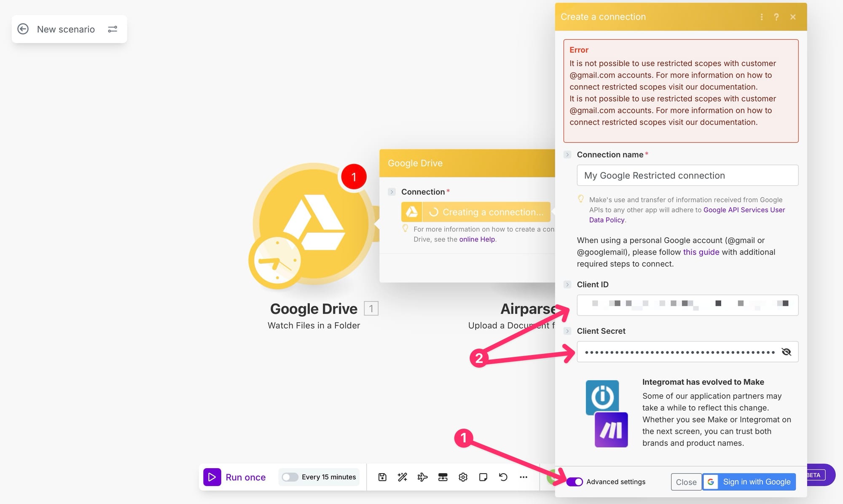Click the undo arrow icon in toolbar

[x=503, y=477]
